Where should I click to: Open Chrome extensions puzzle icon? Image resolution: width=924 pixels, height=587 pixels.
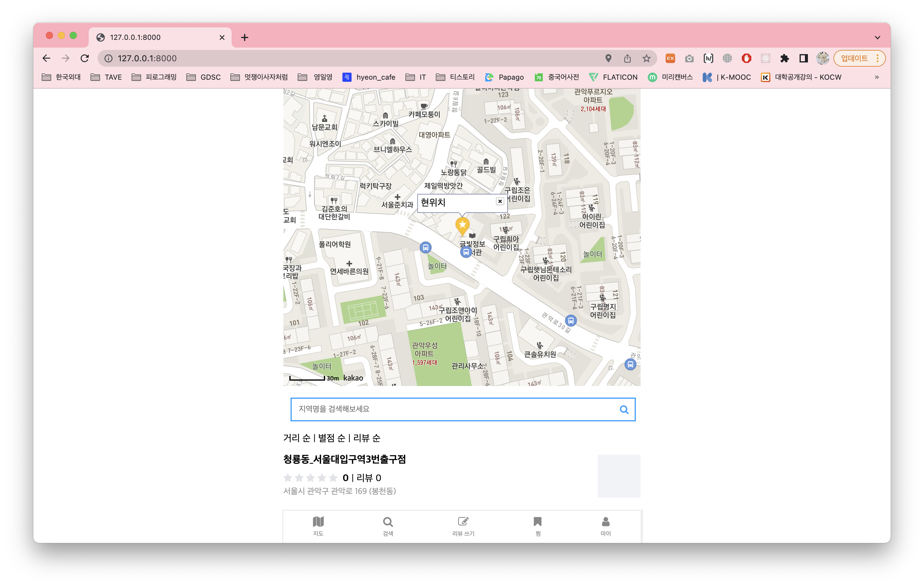pyautogui.click(x=784, y=58)
